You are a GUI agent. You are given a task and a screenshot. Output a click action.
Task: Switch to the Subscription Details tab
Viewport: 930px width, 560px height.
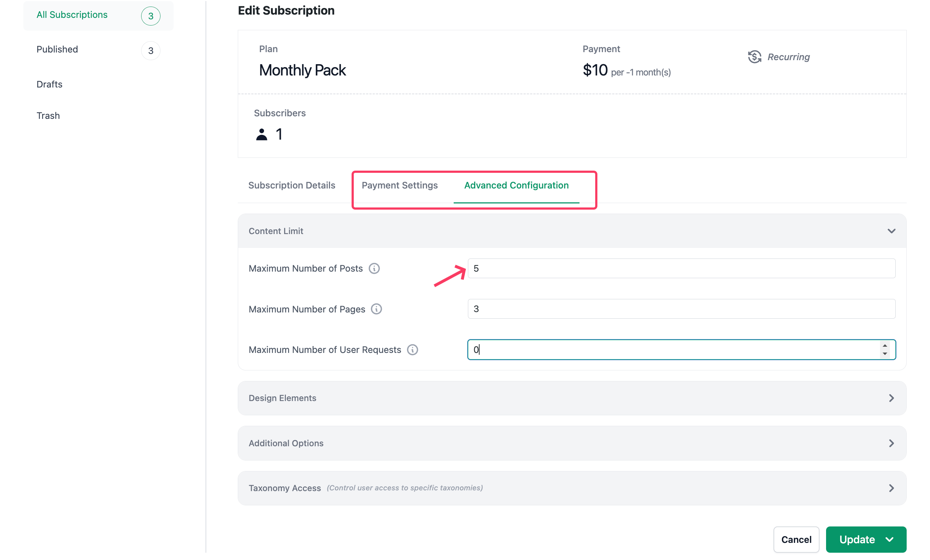click(291, 185)
